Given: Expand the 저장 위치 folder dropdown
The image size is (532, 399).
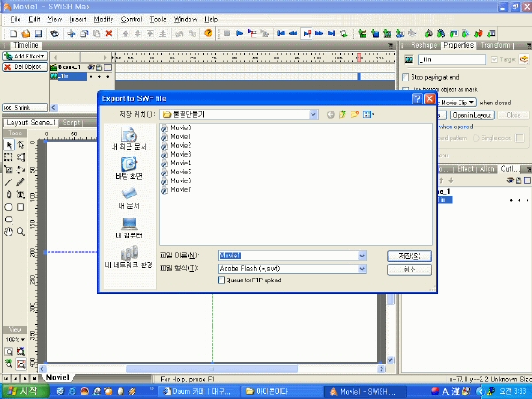Looking at the screenshot, I should pos(313,115).
